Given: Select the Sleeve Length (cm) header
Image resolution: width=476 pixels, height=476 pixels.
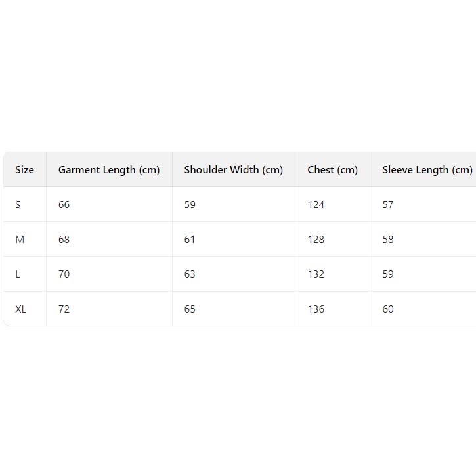Looking at the screenshot, I should 427,170.
